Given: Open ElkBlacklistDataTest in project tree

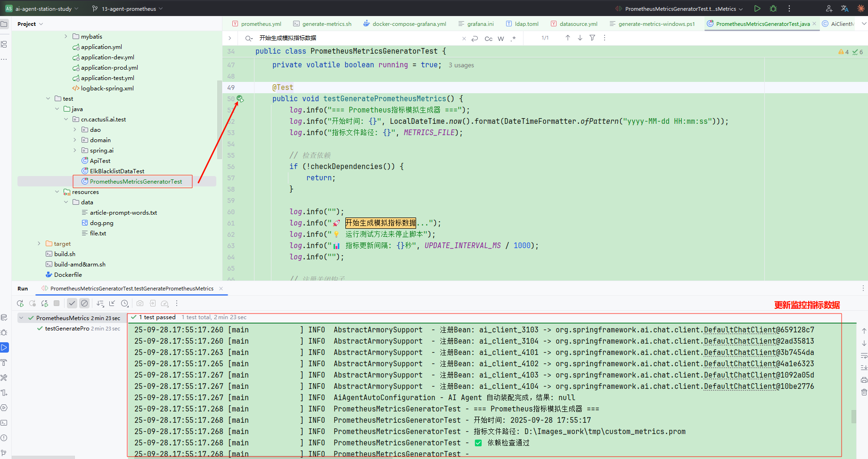Looking at the screenshot, I should click(x=117, y=171).
